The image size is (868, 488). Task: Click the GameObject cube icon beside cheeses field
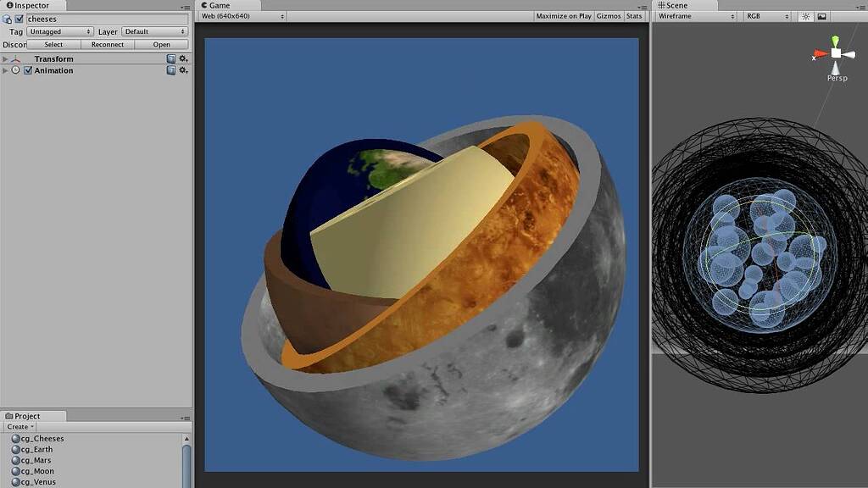point(8,18)
